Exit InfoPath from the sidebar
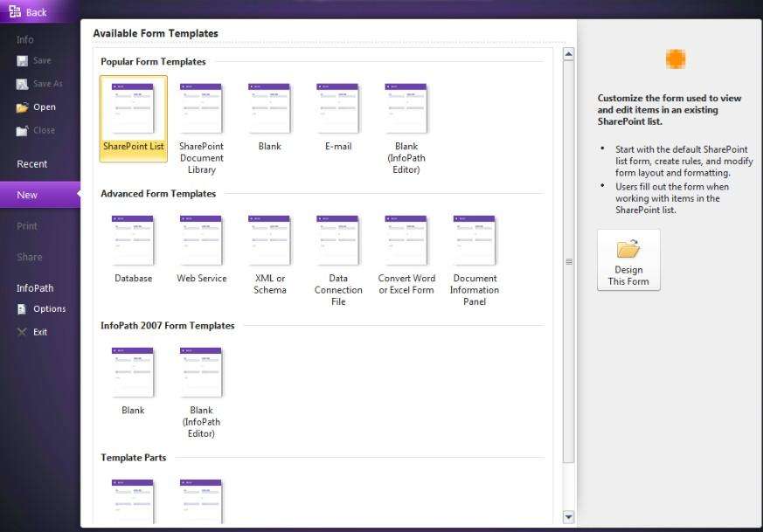763x532 pixels. pos(39,332)
